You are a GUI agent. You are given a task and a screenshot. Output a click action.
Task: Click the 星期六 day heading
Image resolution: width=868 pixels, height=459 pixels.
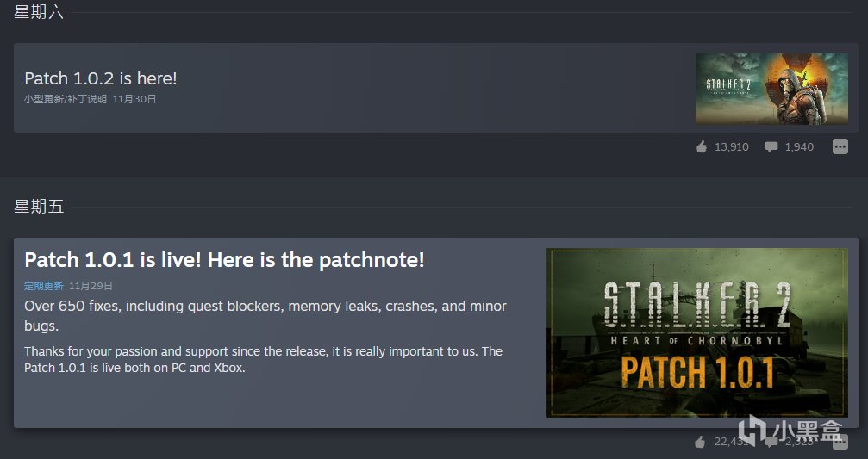pos(39,11)
